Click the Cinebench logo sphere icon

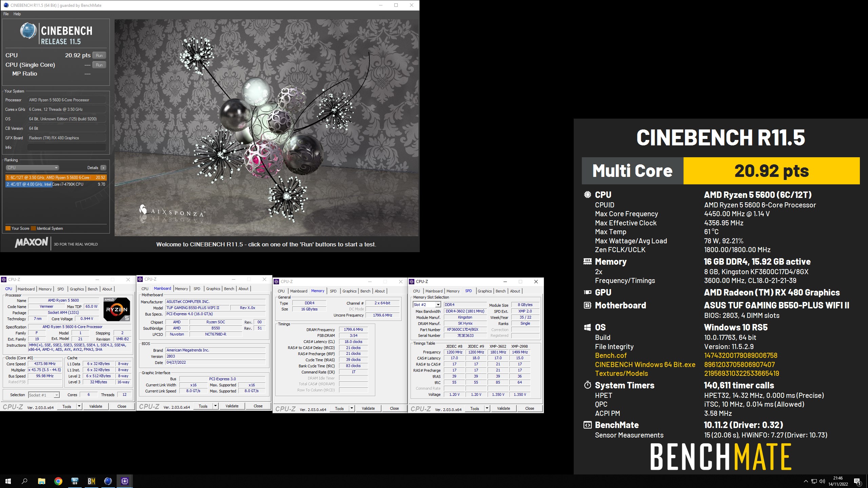[x=28, y=31]
